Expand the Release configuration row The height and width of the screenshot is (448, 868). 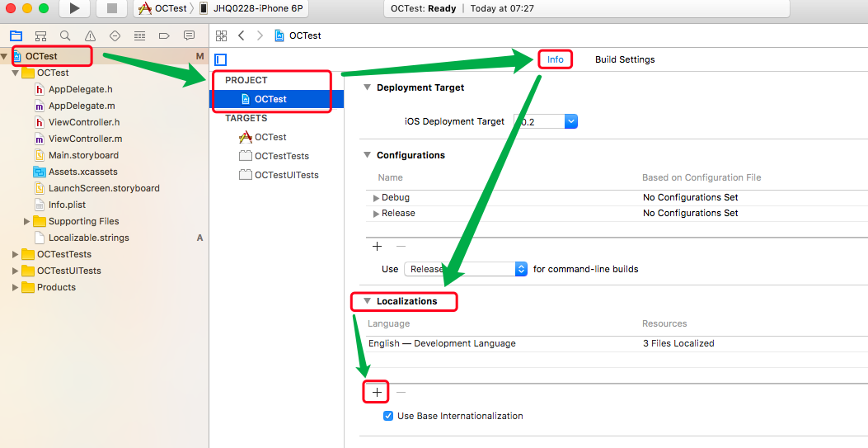coord(376,213)
